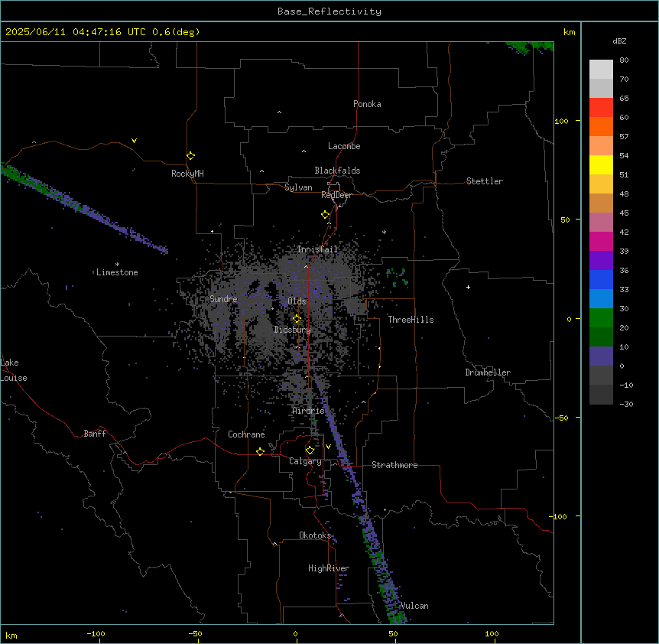Click the Limestone label
Image resolution: width=659 pixels, height=644 pixels.
pos(117,272)
